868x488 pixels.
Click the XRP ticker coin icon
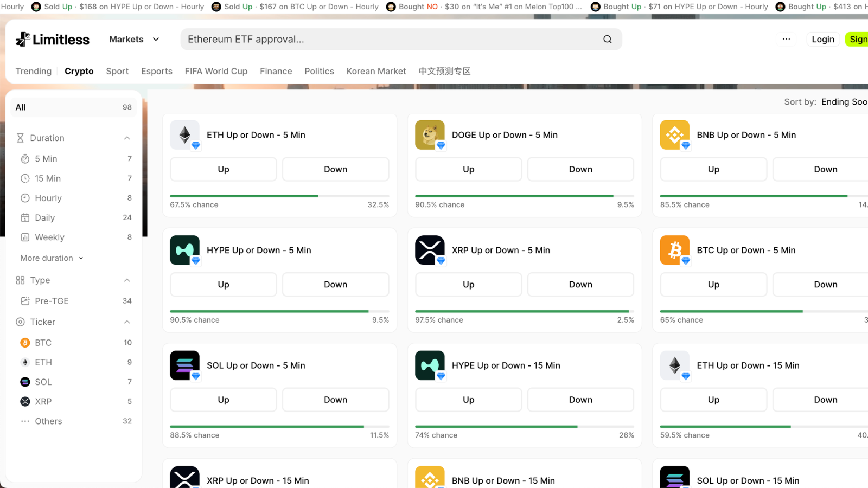(25, 401)
